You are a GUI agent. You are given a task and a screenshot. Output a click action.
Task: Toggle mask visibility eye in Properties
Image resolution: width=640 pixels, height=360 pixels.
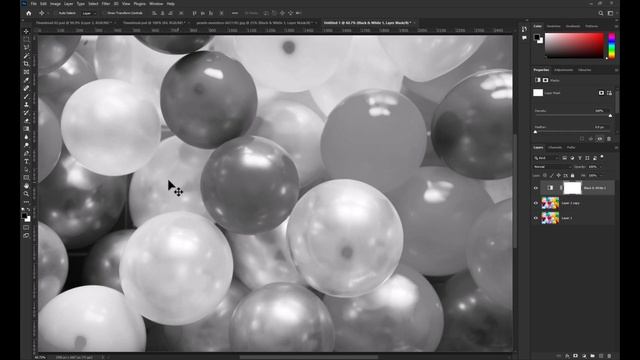tap(600, 139)
